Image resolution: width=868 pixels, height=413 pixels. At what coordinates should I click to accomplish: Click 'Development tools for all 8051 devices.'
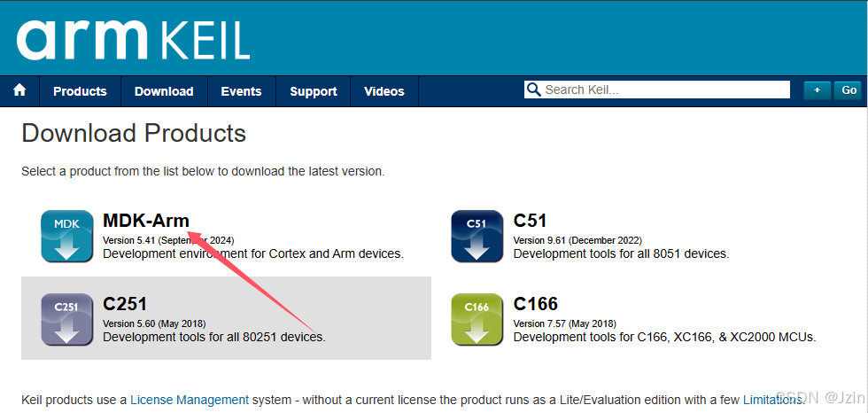[621, 254]
